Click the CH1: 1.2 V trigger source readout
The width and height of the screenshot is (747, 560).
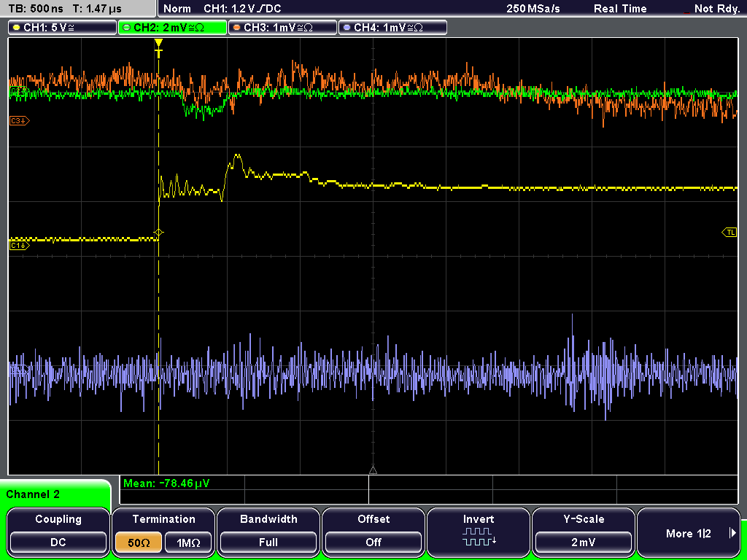(242, 9)
